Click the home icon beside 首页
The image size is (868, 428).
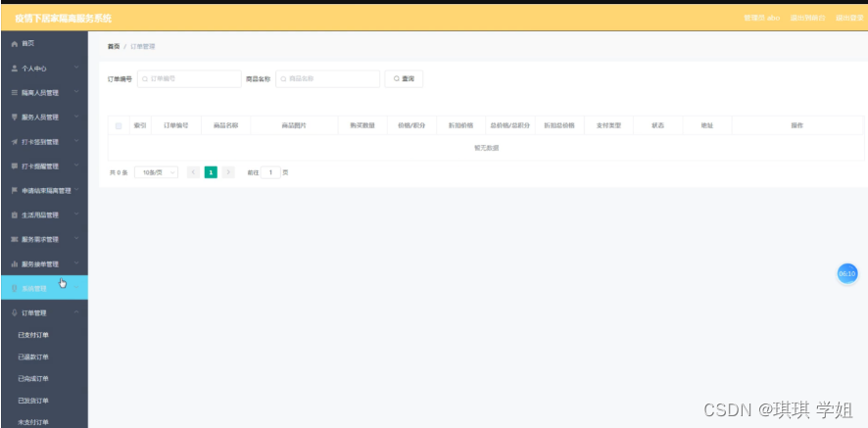coord(15,44)
